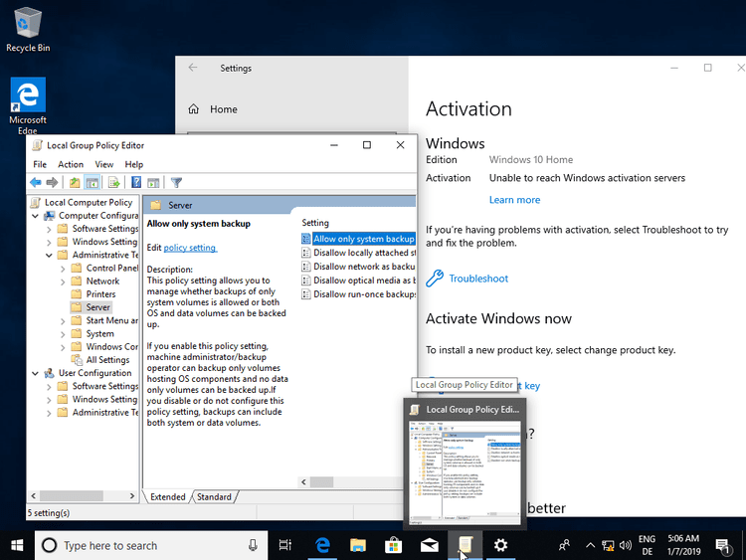746x560 pixels.
Task: Open Help via blue question mark icon
Action: [136, 182]
